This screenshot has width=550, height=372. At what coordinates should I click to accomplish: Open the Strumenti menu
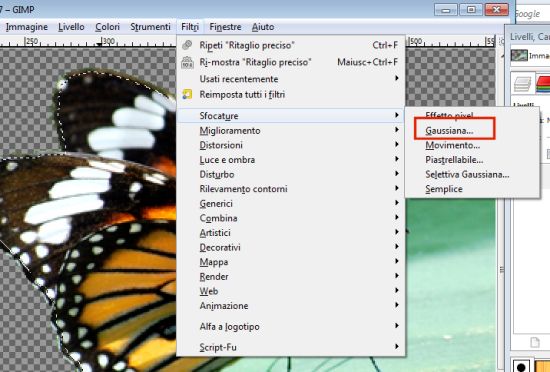point(150,27)
